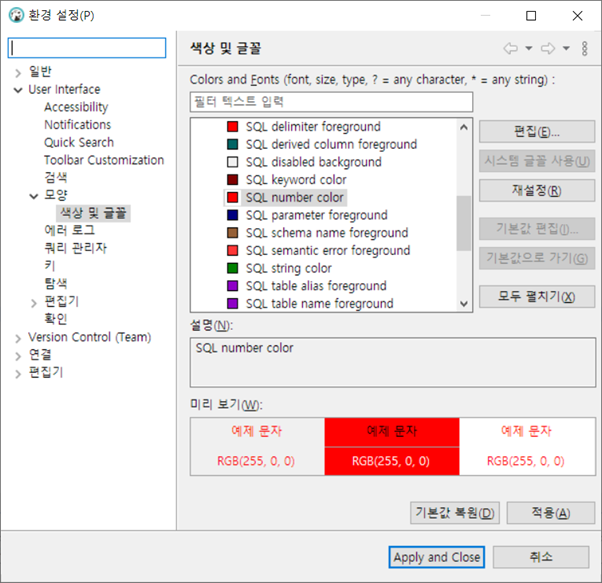Open the 탐색 preference page

pyautogui.click(x=56, y=284)
